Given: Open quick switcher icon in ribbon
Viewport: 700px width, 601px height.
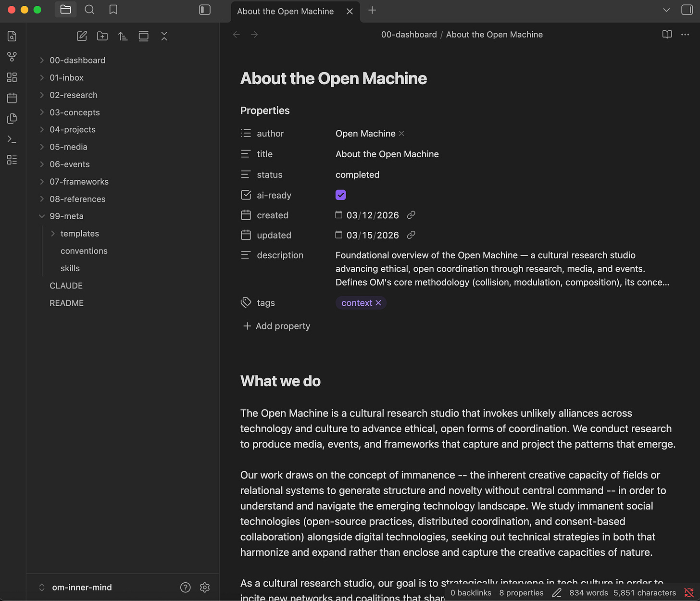Looking at the screenshot, I should click(12, 36).
